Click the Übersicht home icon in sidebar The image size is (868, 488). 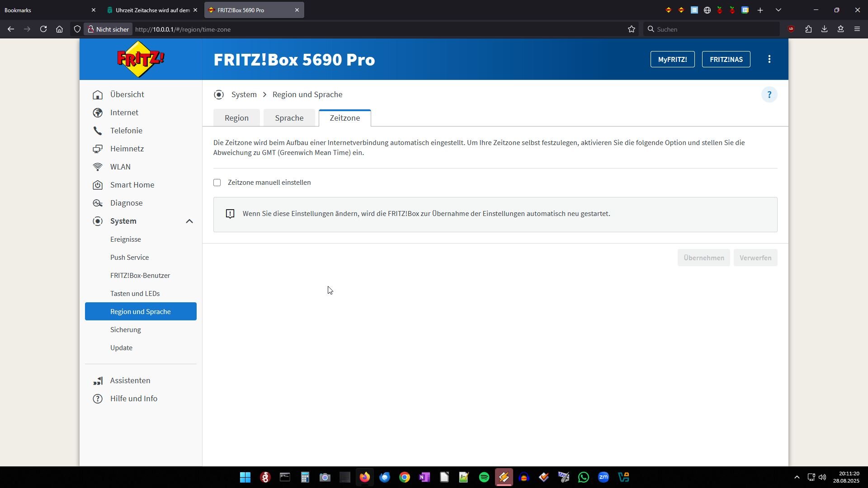tap(98, 95)
